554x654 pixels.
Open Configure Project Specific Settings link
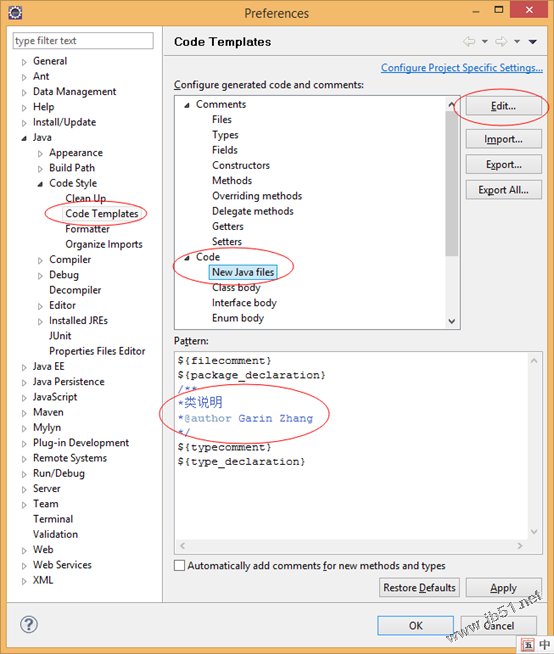(x=462, y=68)
